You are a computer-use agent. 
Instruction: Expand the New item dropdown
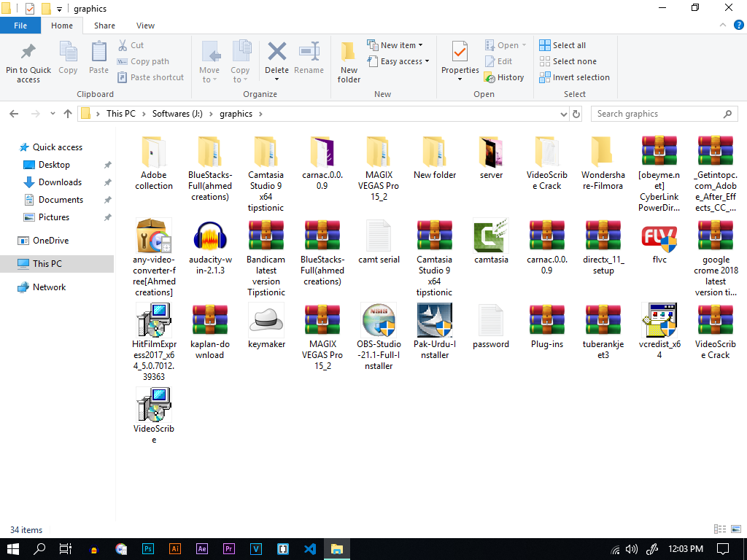[396, 44]
